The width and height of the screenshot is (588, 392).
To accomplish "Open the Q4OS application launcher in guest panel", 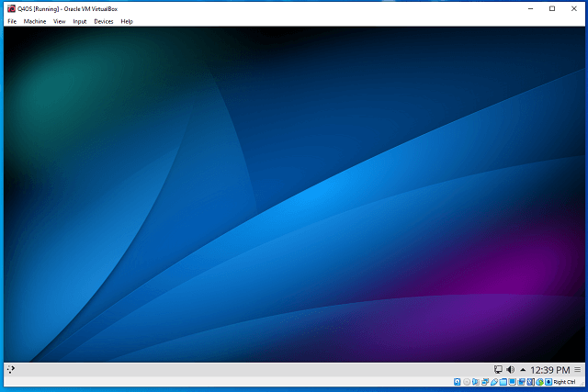I will (10, 369).
